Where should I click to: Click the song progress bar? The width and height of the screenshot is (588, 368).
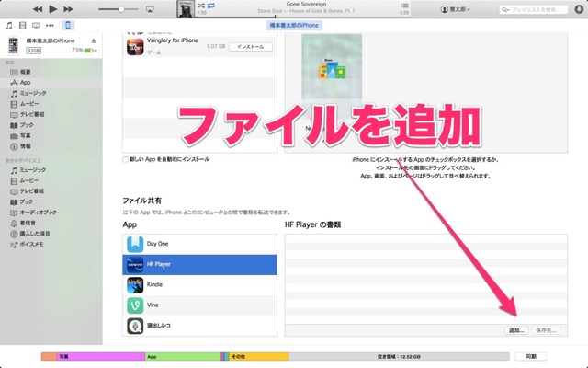pos(302,17)
